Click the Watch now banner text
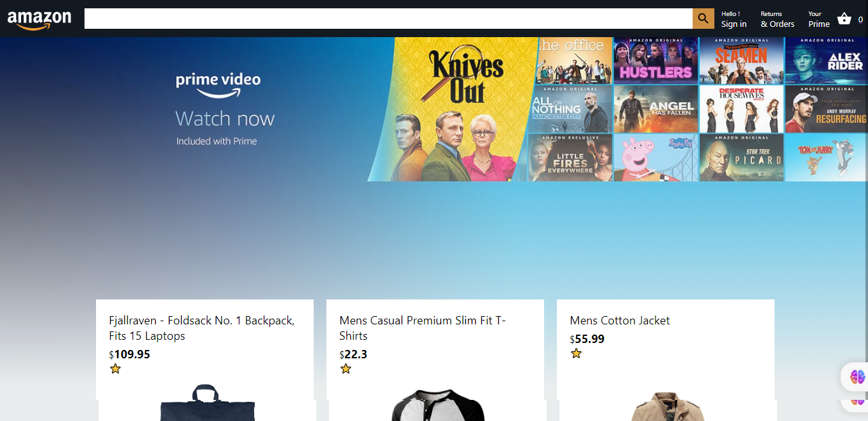Viewport: 868px width, 421px height. click(225, 118)
